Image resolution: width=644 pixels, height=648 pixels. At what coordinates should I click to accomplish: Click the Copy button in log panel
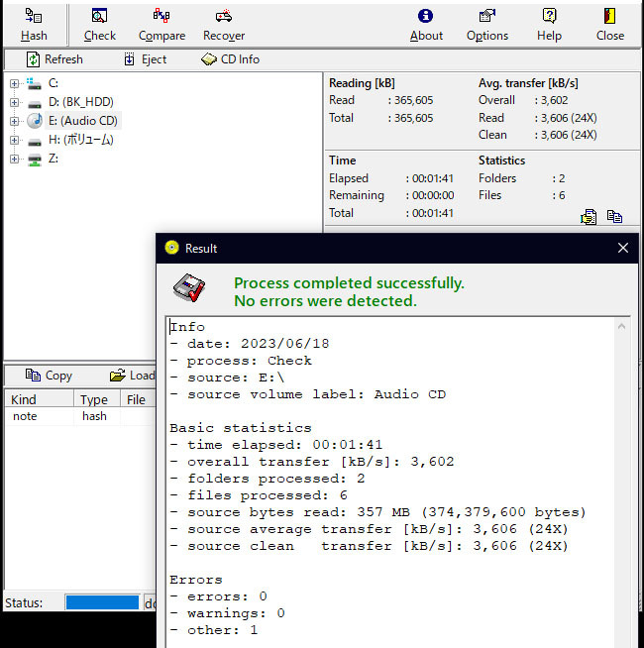pos(49,376)
